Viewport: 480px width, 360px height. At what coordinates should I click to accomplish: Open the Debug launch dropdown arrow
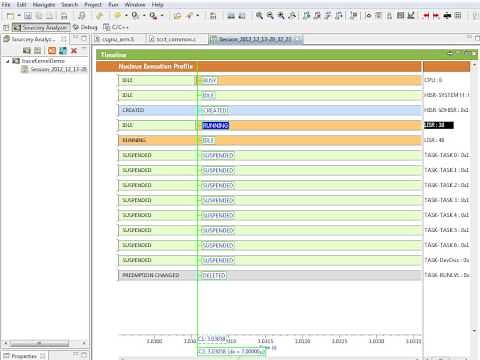(126, 15)
